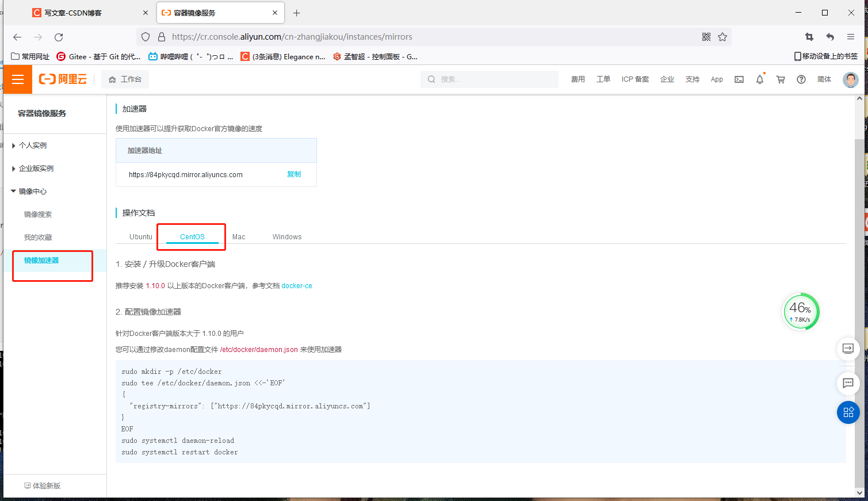Switch to the Mac tab
This screenshot has width=868, height=501.
pyautogui.click(x=239, y=237)
